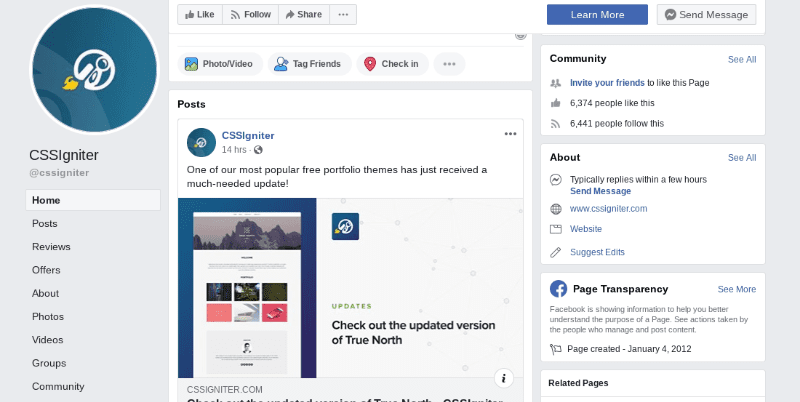Viewport: 800px width, 402px height.
Task: Open the About sidebar tab
Action: [45, 293]
